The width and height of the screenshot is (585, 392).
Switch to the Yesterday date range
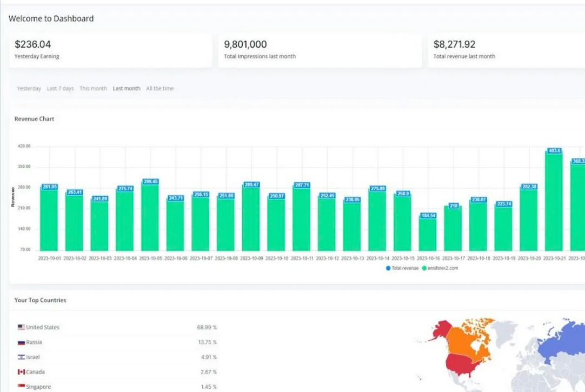click(x=29, y=88)
